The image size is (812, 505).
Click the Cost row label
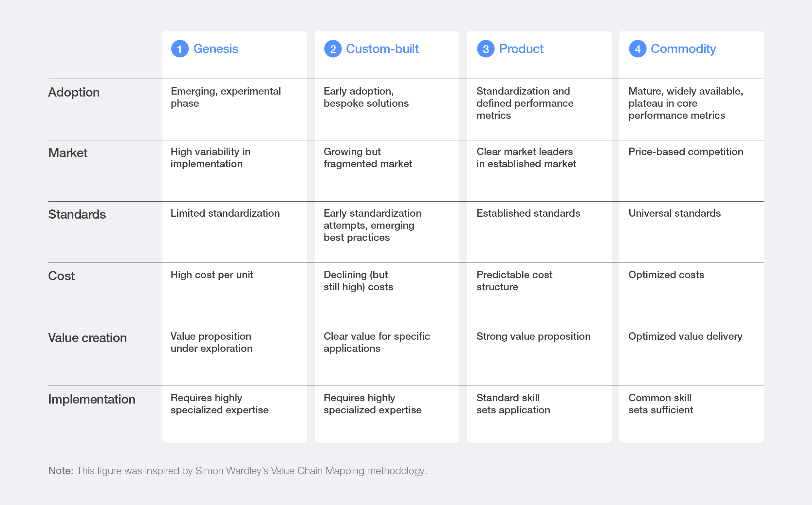click(x=62, y=276)
